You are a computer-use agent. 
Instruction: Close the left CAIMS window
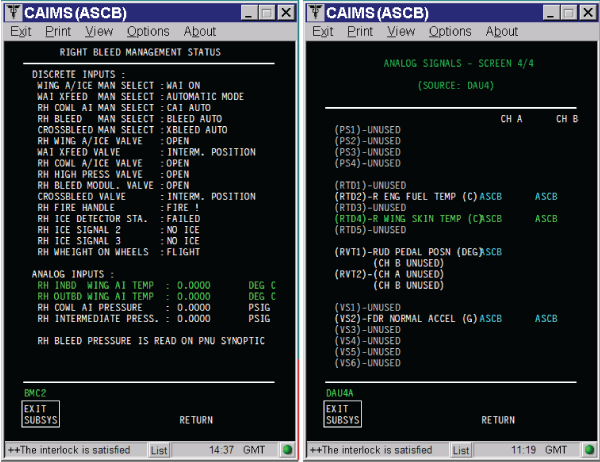click(x=284, y=12)
